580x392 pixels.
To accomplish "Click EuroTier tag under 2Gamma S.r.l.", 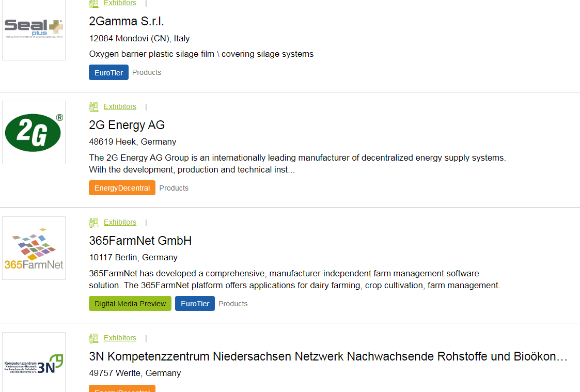I will [108, 72].
